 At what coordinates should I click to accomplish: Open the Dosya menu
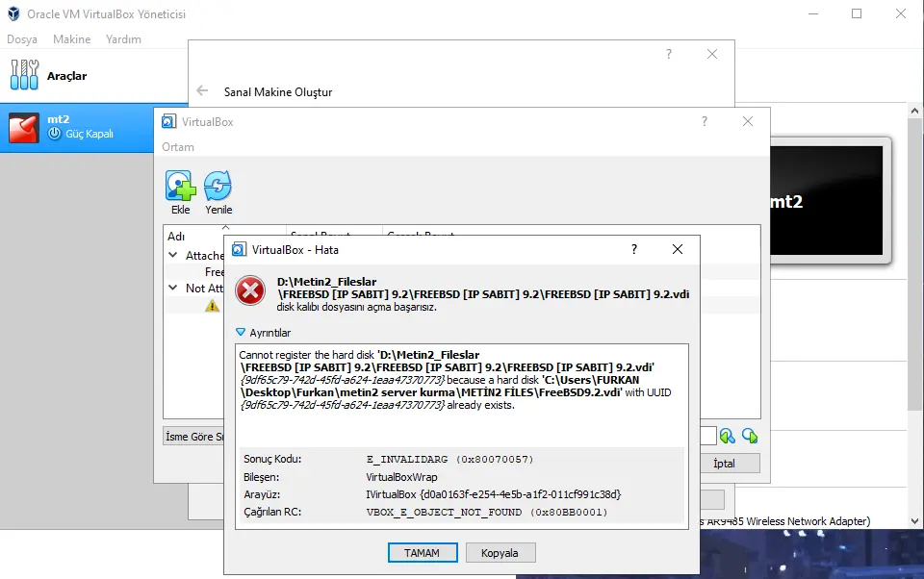[x=22, y=38]
